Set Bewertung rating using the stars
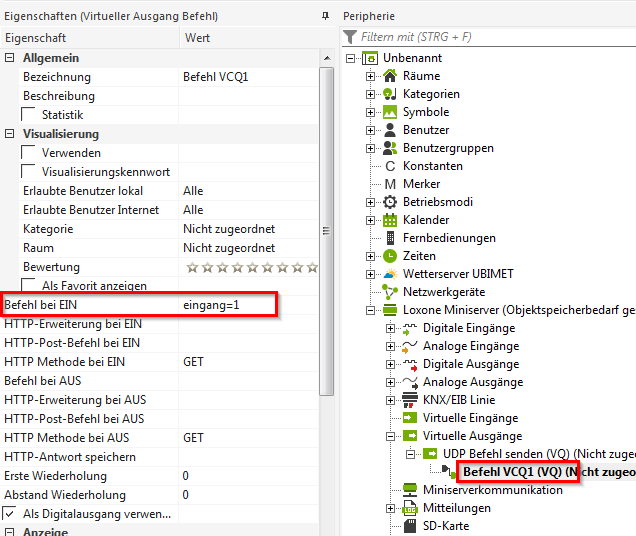This screenshot has width=636, height=536. (x=252, y=267)
